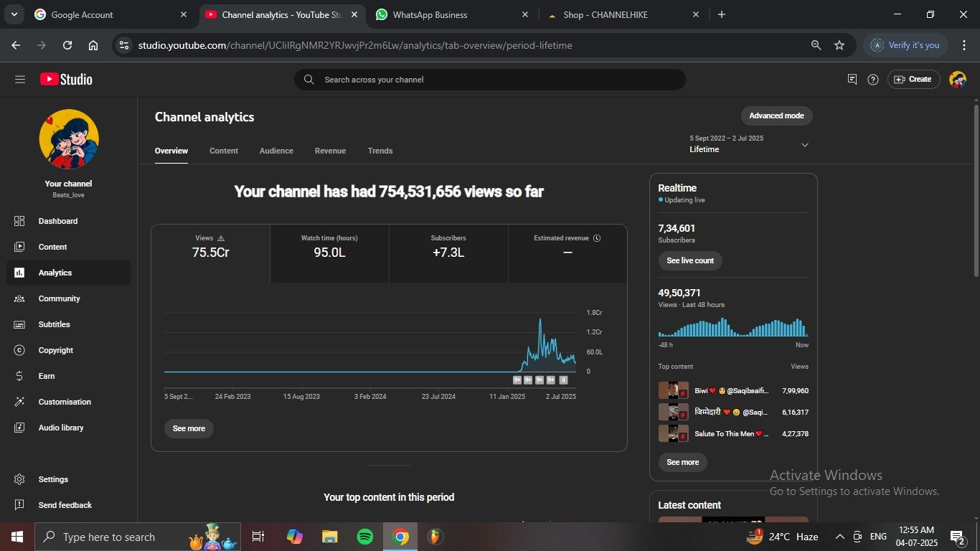Viewport: 980px width, 551px height.
Task: Bookmark this page with the star icon
Action: pos(839,45)
